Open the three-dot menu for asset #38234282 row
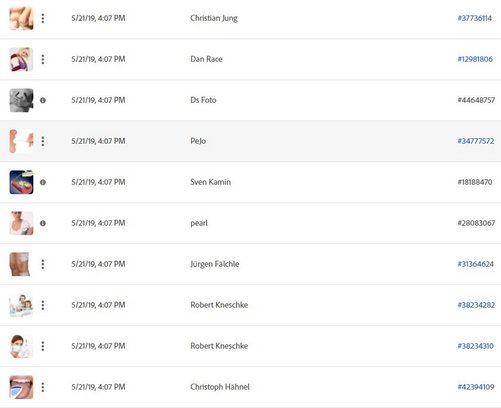This screenshot has height=408, width=501. click(43, 305)
